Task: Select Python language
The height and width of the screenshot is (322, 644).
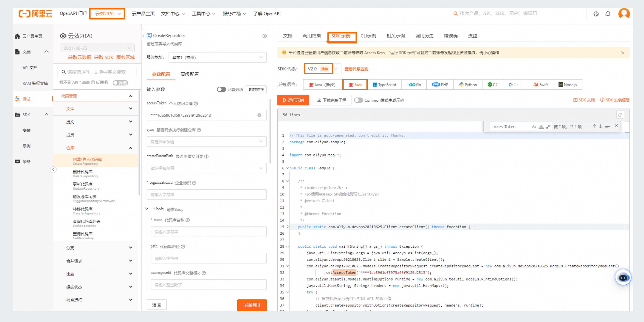Action: (468, 85)
